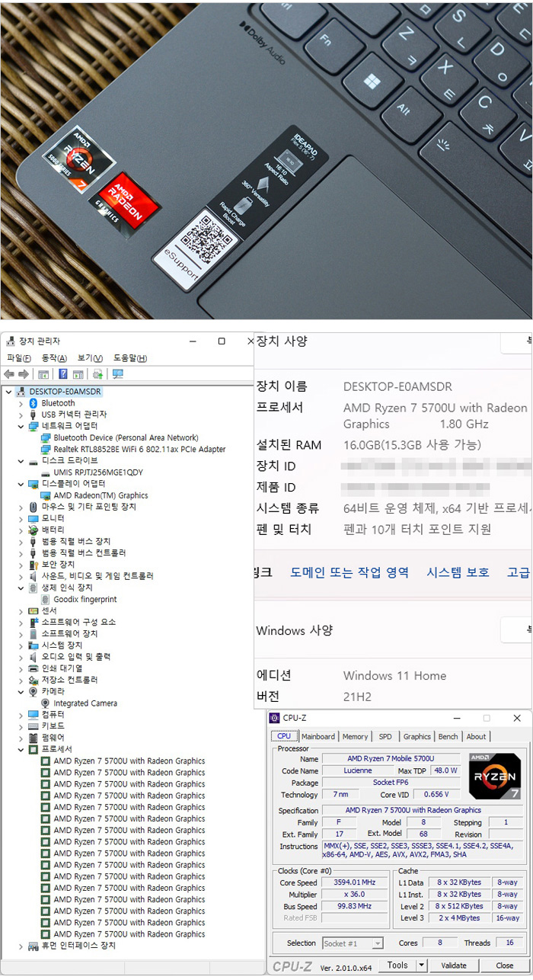
Task: Switch to the Mainboard tab in CPU-Z
Action: pos(318,737)
